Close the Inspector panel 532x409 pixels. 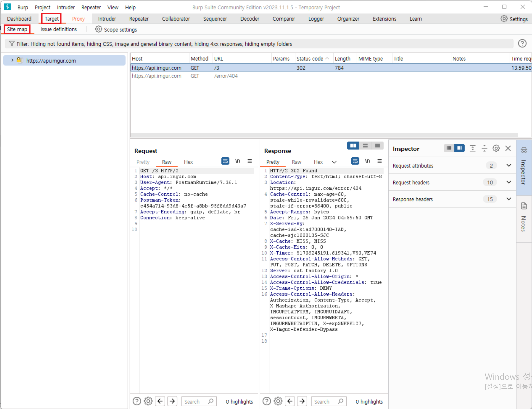[508, 148]
